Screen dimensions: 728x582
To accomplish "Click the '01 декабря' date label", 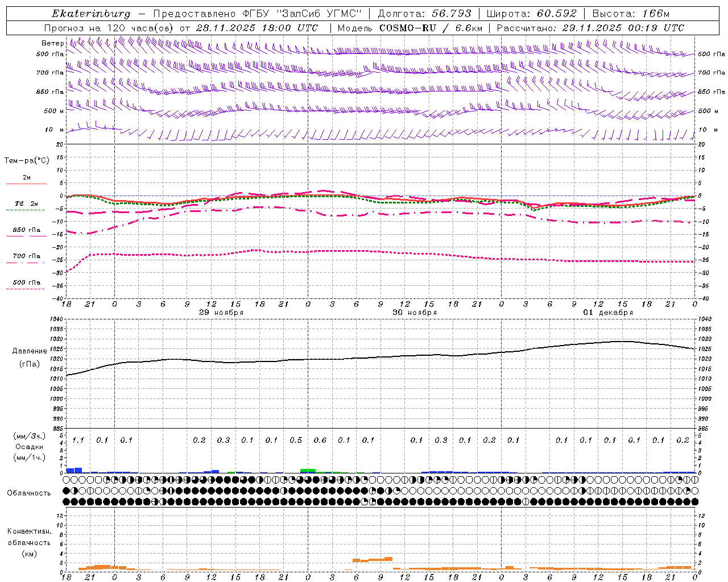I will [x=608, y=313].
